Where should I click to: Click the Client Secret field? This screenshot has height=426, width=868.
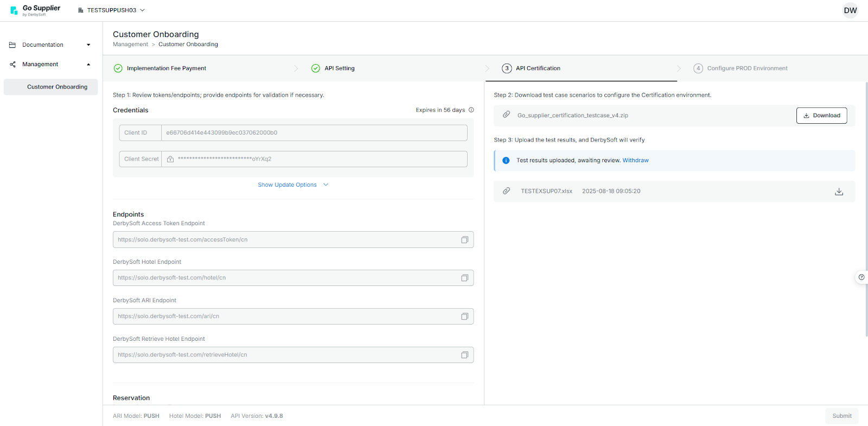pyautogui.click(x=293, y=159)
